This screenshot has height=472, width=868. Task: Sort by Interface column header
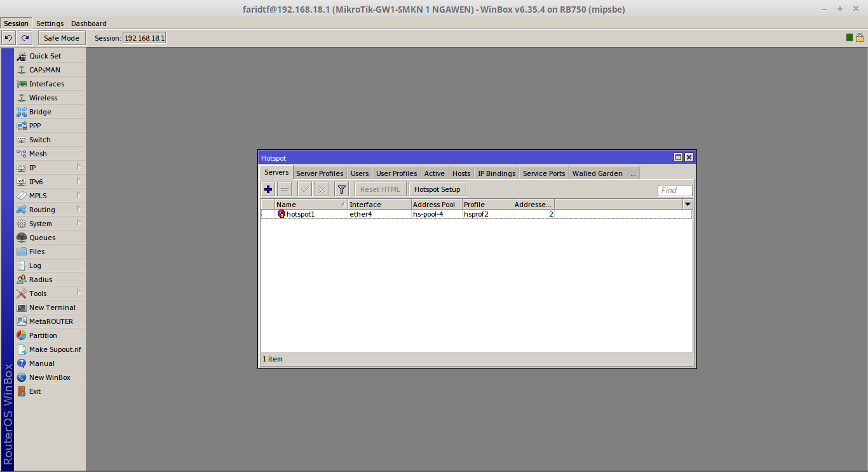pyautogui.click(x=379, y=205)
